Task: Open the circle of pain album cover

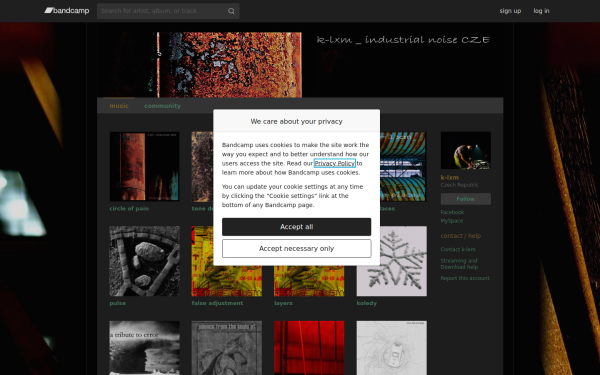Action: [144, 166]
